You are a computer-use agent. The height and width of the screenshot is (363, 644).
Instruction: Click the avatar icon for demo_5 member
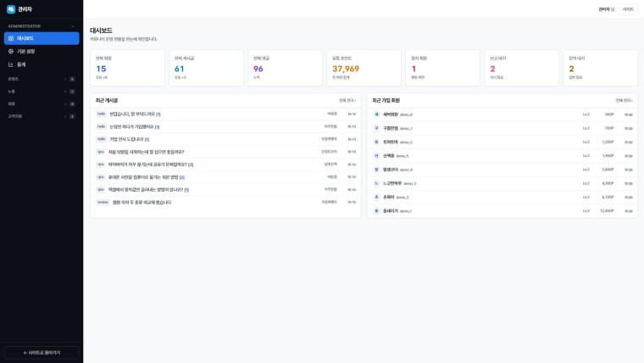[376, 156]
